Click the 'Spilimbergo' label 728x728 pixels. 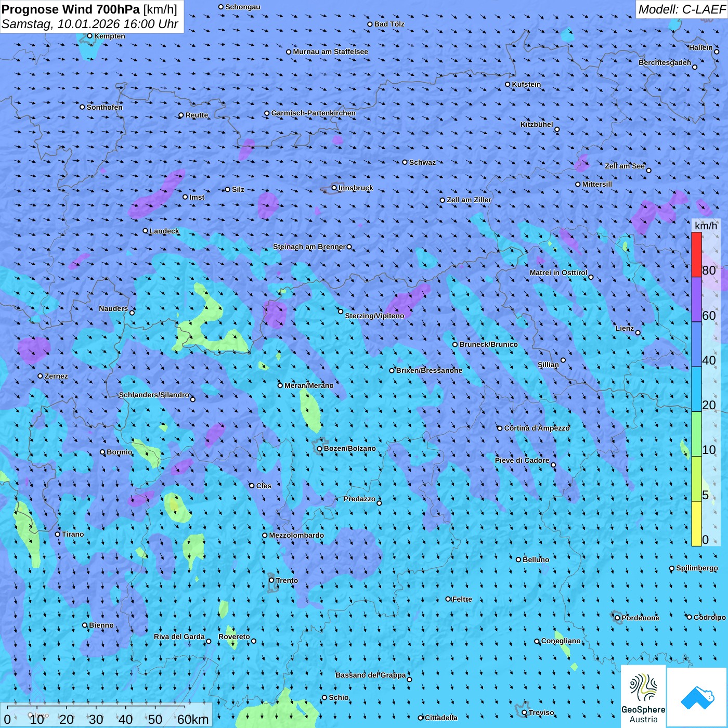click(697, 568)
